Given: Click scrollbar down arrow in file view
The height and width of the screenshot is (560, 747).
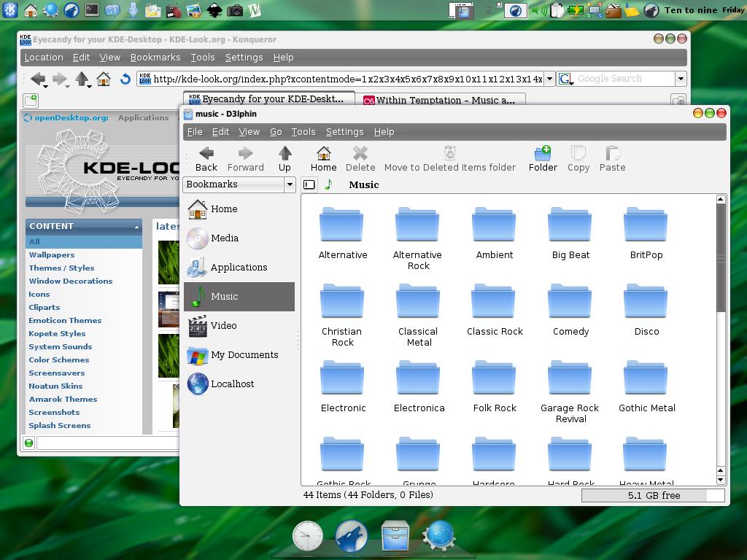Looking at the screenshot, I should coord(721,481).
